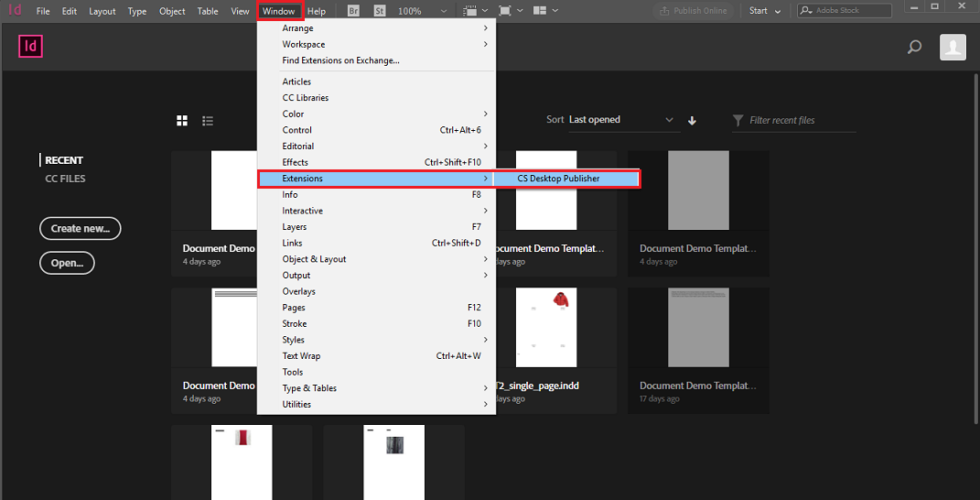The width and height of the screenshot is (980, 500).
Task: Click the InDesign Id logo on the start screen
Action: coord(30,47)
